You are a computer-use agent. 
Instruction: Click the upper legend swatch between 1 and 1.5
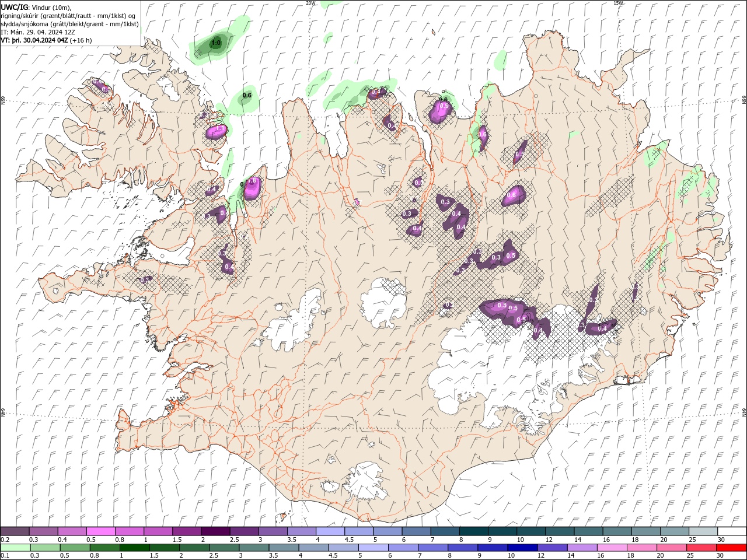pos(158,531)
